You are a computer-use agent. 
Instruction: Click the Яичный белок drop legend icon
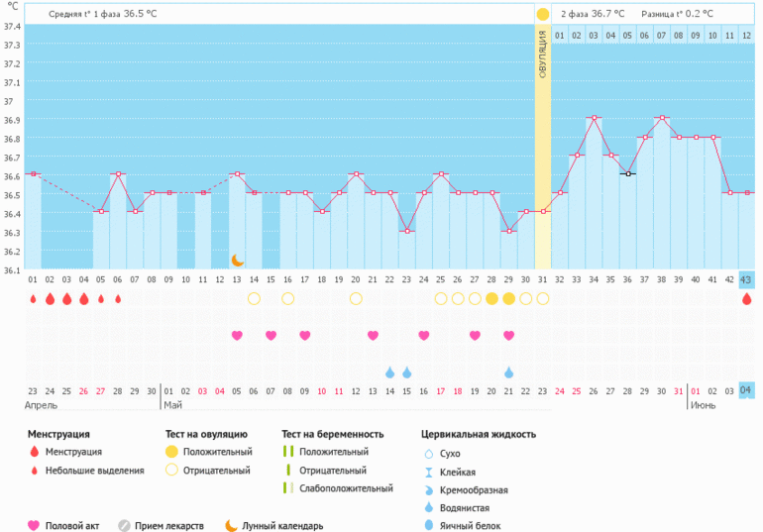coord(429,525)
